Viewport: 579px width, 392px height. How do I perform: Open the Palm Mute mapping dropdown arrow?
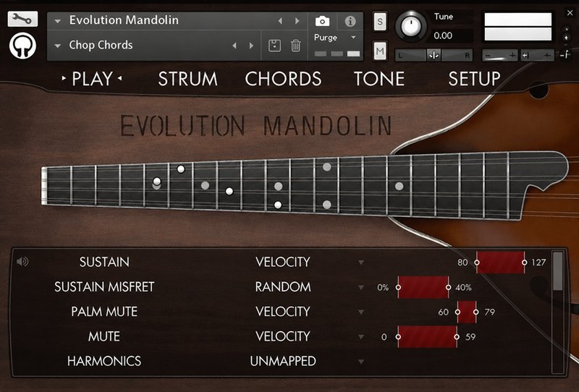361,312
